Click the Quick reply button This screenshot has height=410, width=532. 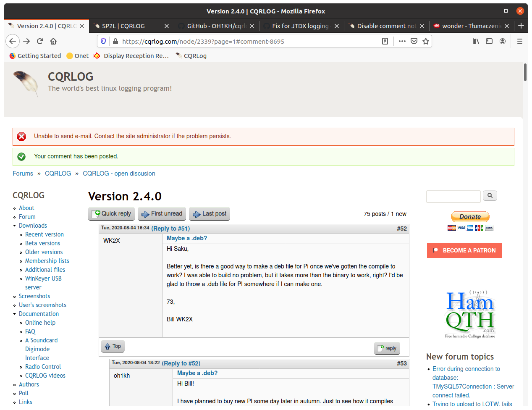click(x=112, y=214)
